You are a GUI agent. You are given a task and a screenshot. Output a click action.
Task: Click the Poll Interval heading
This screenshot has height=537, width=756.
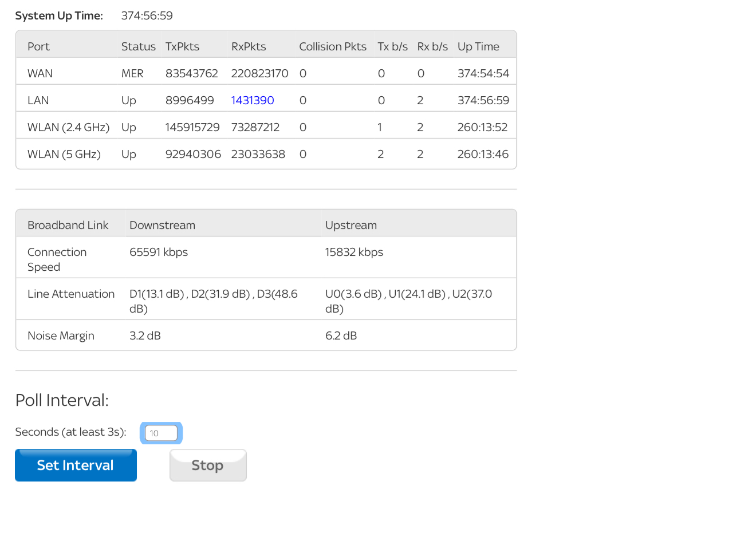coord(62,400)
